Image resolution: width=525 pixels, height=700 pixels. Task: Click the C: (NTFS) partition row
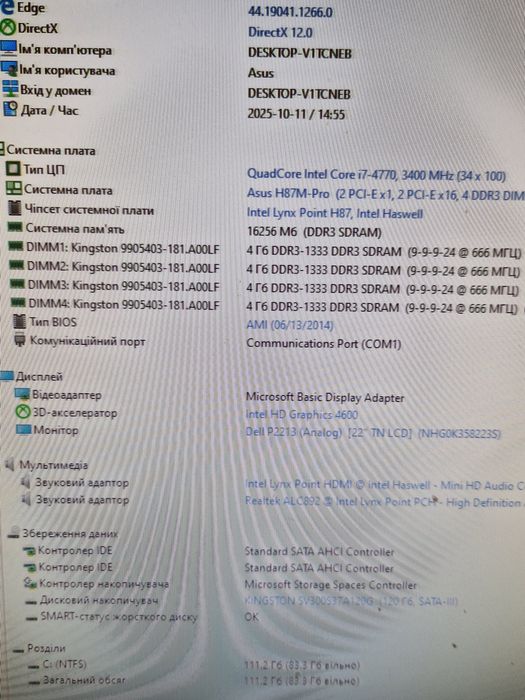coord(64,664)
